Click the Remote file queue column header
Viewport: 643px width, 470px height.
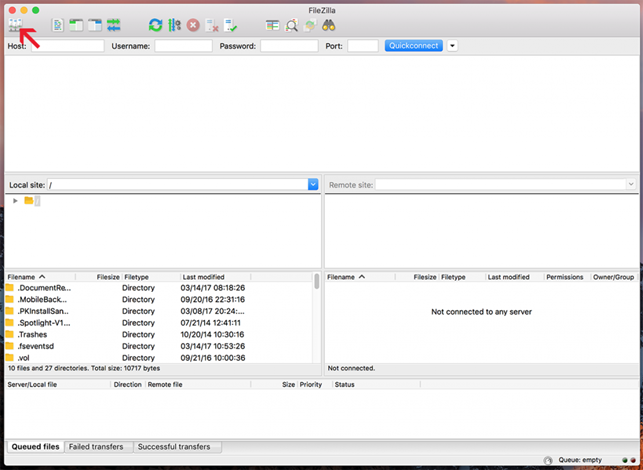198,384
